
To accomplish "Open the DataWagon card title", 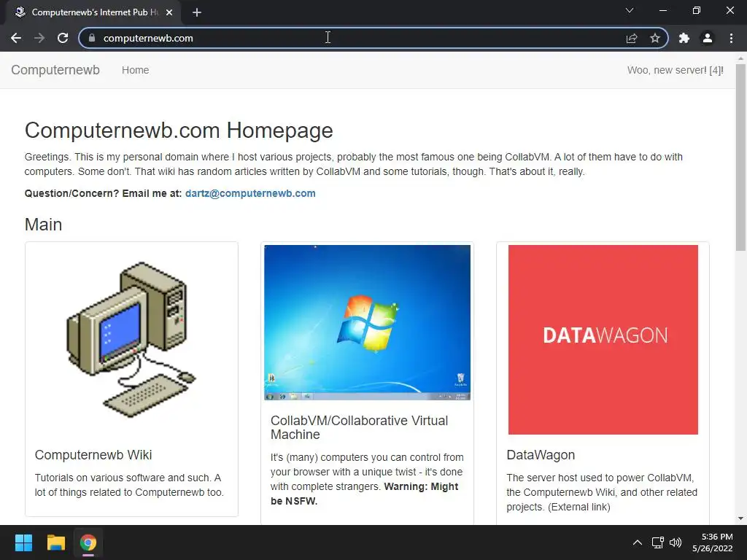I will click(x=541, y=455).
